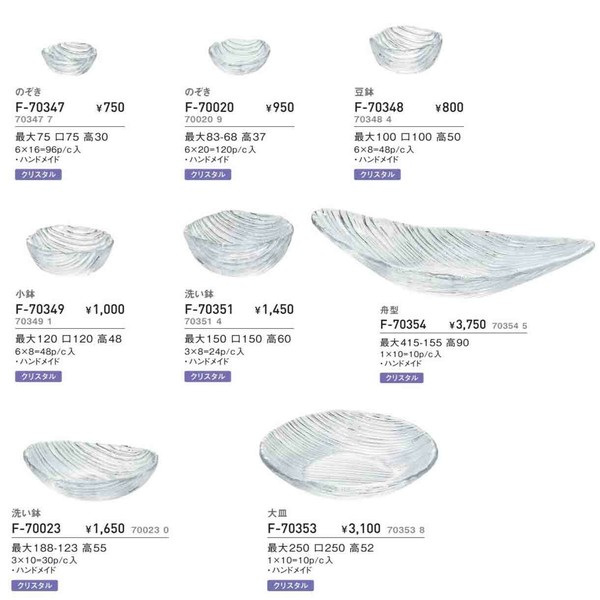Screen dimensions: 600x600
Task: Open the boat-shaped F-70354 dish image
Action: point(453,251)
